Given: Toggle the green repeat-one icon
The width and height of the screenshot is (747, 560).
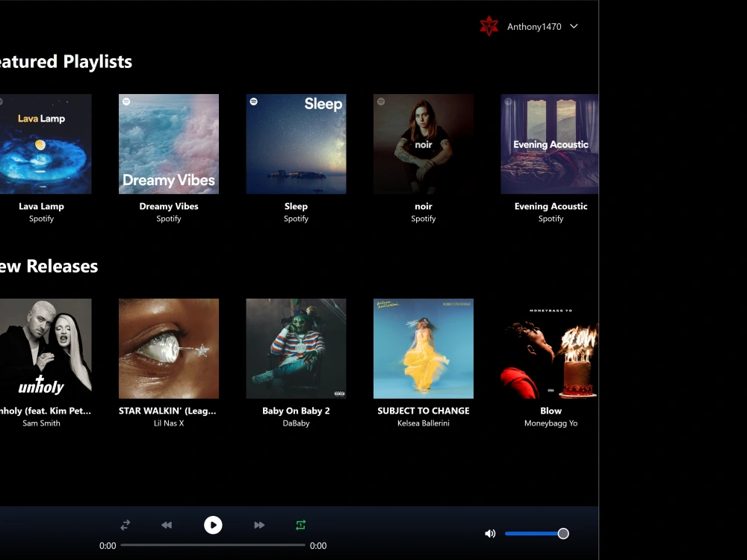Looking at the screenshot, I should pyautogui.click(x=300, y=525).
